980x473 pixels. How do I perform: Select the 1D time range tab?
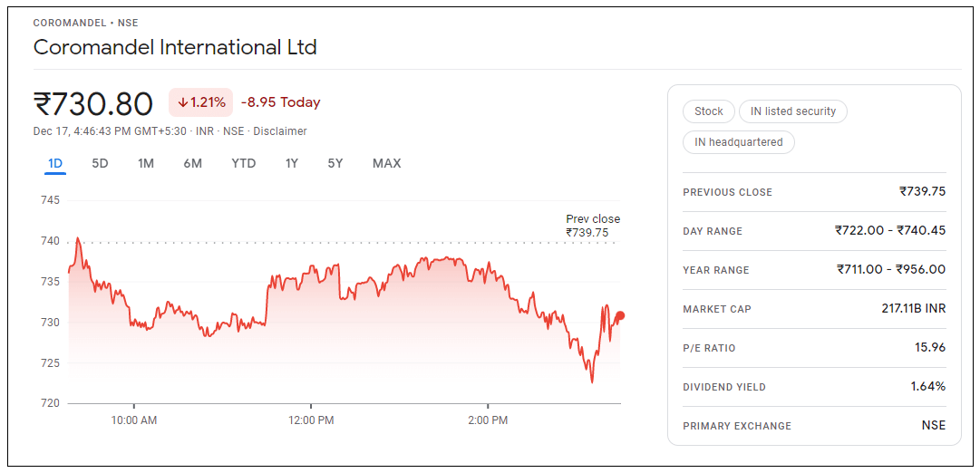pos(55,163)
